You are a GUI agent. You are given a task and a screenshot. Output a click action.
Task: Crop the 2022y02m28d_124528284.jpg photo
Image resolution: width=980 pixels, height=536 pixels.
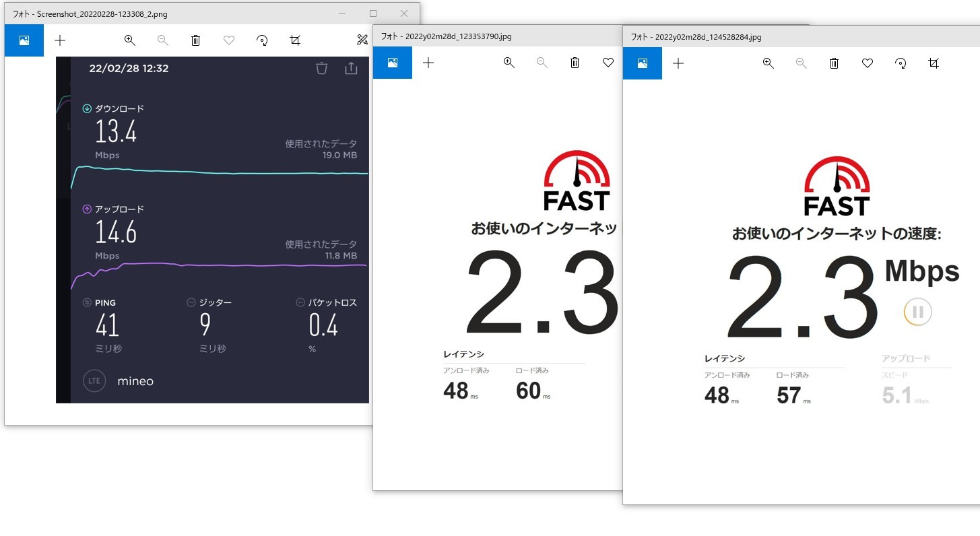(x=934, y=63)
